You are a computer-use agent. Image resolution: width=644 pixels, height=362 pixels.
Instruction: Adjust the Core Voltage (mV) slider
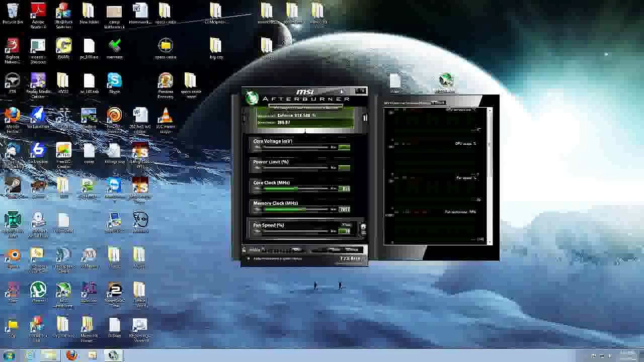pyautogui.click(x=296, y=147)
